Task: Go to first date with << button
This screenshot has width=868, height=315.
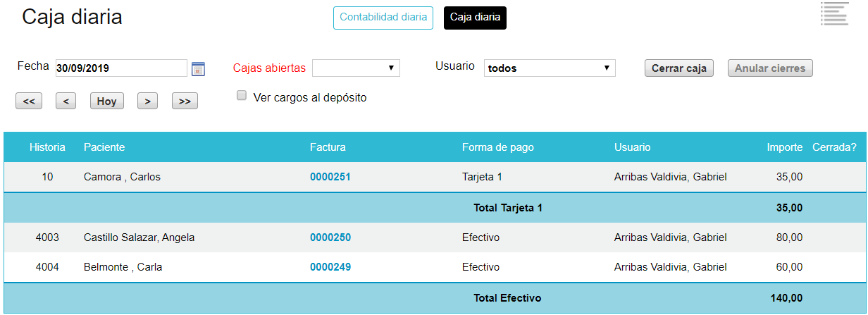Action: click(x=29, y=101)
